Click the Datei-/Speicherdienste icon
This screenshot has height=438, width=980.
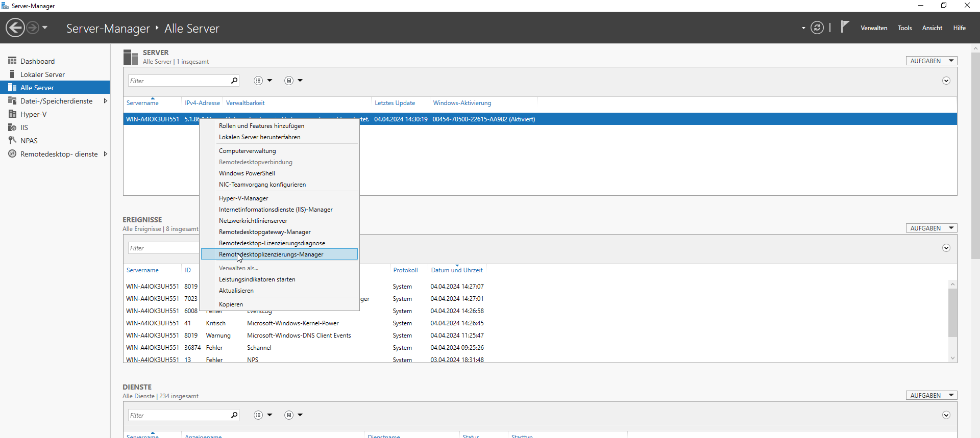point(12,100)
